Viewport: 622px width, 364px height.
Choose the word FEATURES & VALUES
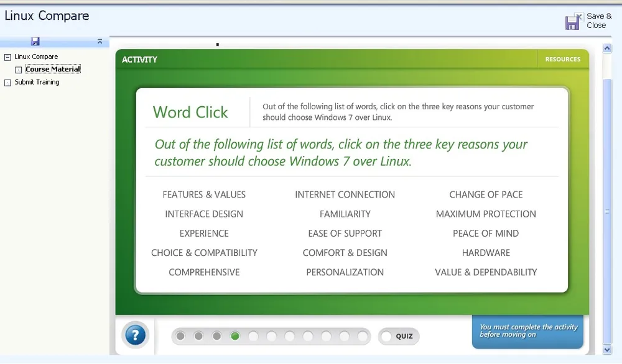204,194
